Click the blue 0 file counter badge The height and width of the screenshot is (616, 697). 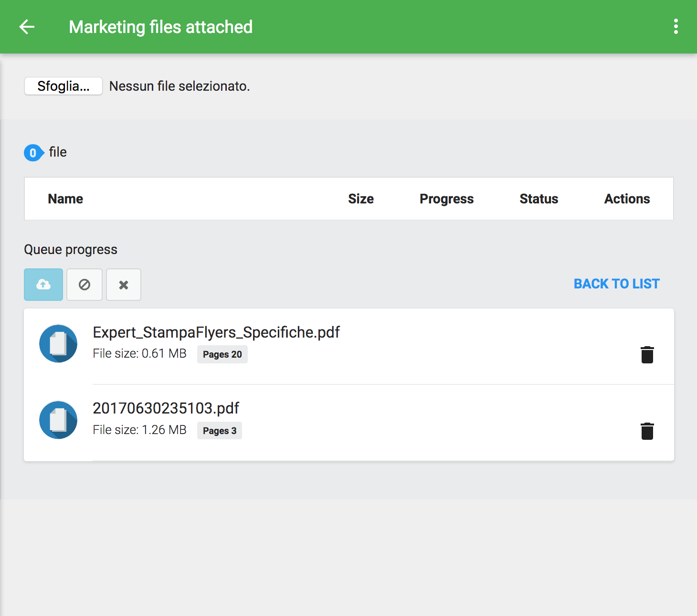point(33,153)
